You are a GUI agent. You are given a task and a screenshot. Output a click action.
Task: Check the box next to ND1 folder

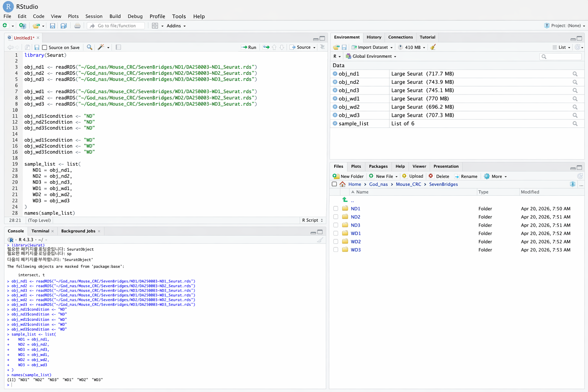pos(336,209)
